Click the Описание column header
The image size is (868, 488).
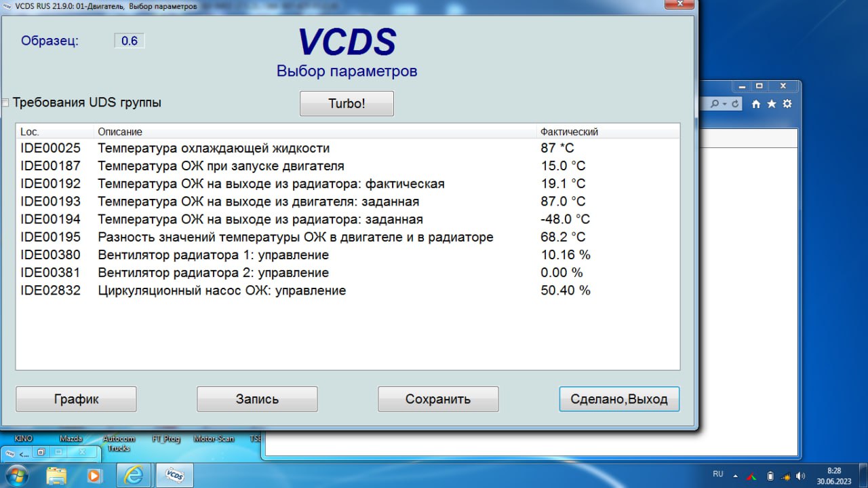tap(315, 132)
